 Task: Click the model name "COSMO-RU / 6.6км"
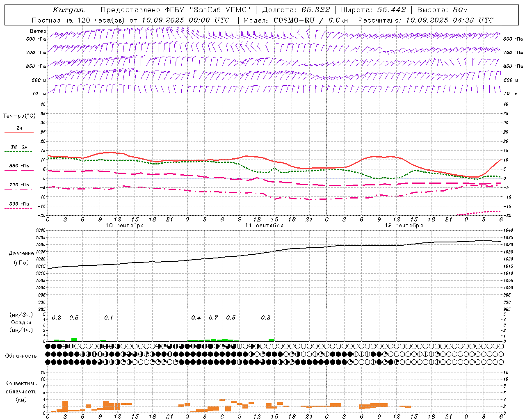tap(310, 20)
